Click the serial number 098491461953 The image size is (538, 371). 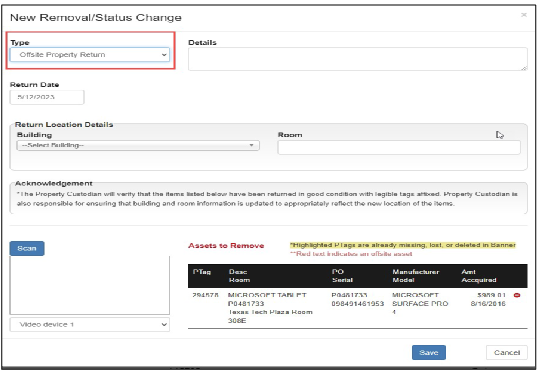tap(358, 304)
